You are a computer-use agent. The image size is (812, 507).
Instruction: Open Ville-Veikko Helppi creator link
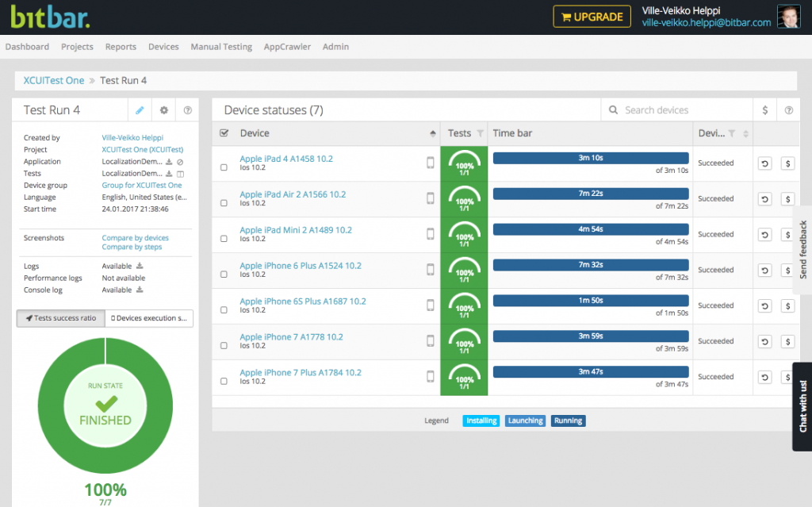point(132,138)
